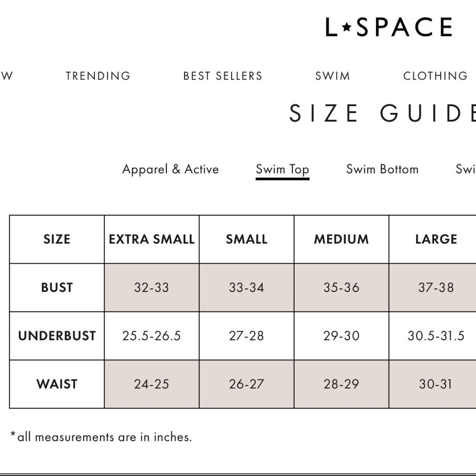Switch to Swim Bottom tab
476x476 pixels.
pos(382,169)
